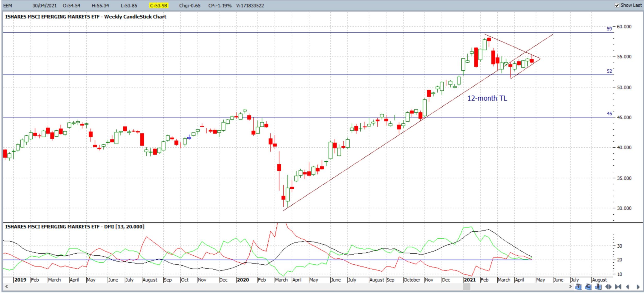Click the expand time axis double-arrow icon
The image size is (644, 293).
[608, 287]
